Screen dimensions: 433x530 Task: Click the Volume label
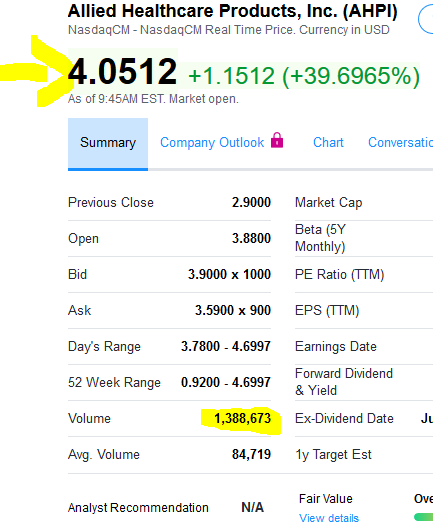click(x=89, y=418)
